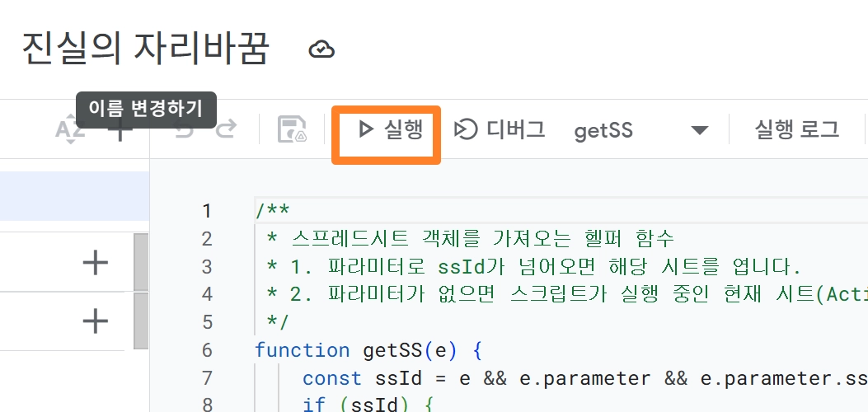
Task: Add a library with upper plus
Action: (x=96, y=263)
